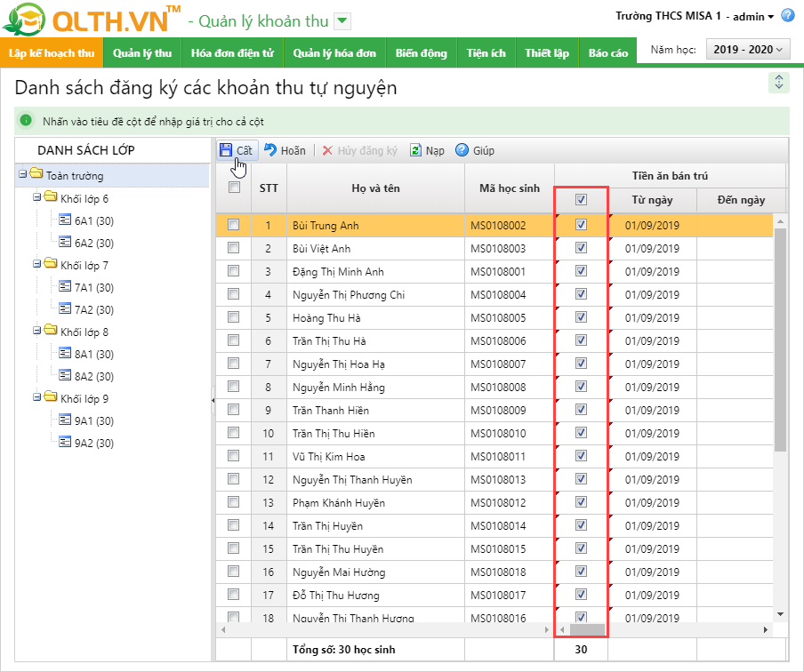
Task: Collapse the Khối lớp 8 tree node
Action: point(37,331)
